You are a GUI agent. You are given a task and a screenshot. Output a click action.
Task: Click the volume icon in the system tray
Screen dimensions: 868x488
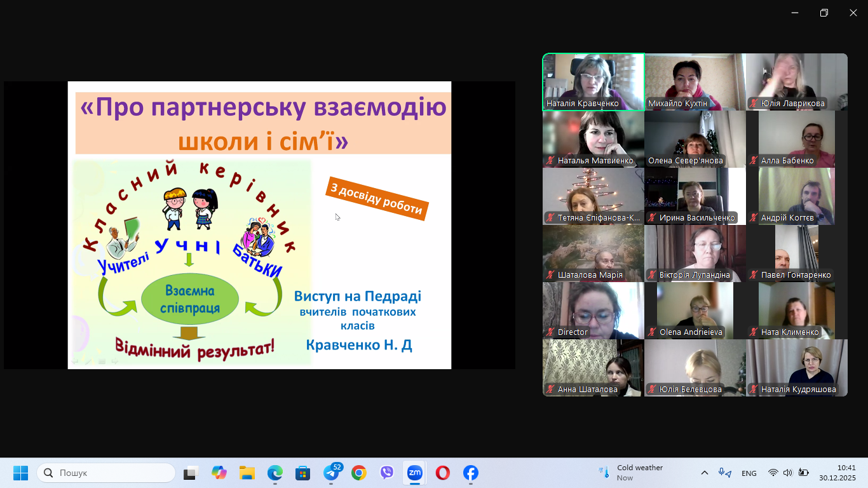[x=788, y=473]
